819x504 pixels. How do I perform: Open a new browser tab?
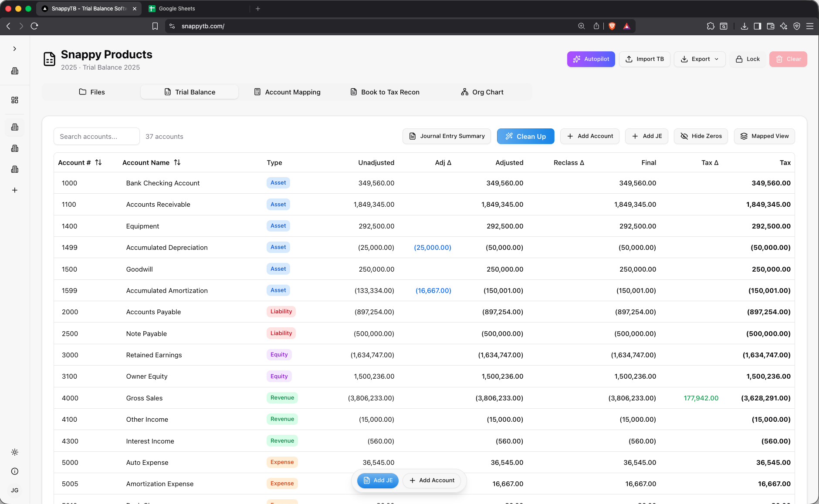pos(258,9)
